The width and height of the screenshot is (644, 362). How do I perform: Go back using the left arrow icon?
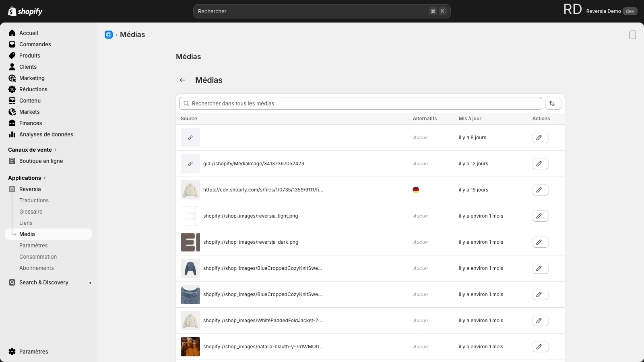(x=182, y=80)
